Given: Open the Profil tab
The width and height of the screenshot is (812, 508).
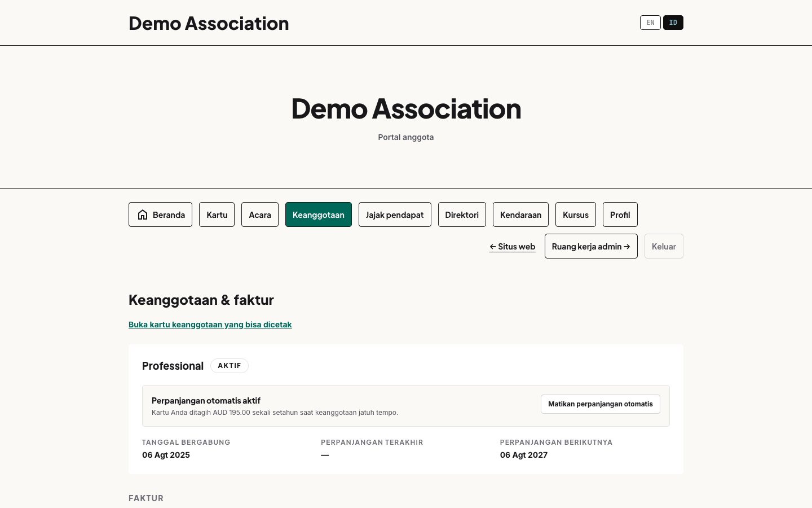Looking at the screenshot, I should [620, 214].
